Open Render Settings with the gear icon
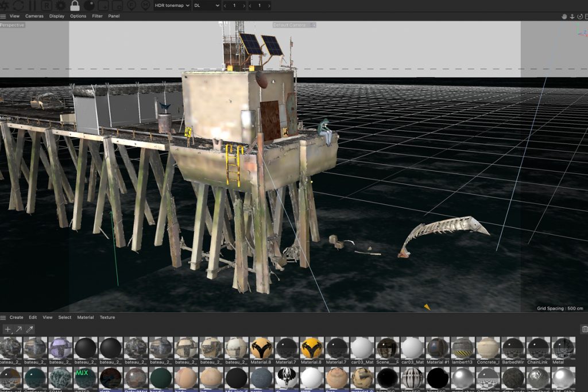 click(x=60, y=5)
